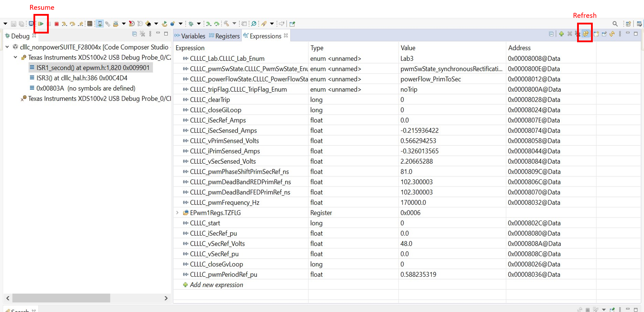644x312 pixels.
Task: Click Remove All Expressions double-X icon
Action: (578, 34)
